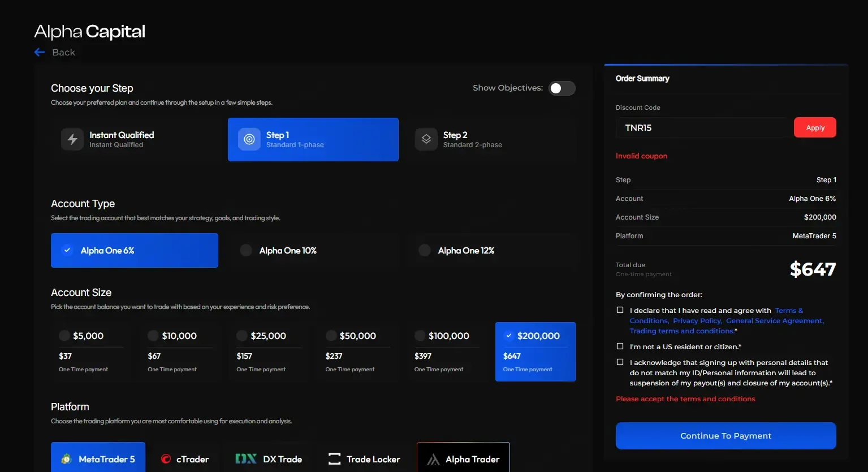Click the red Apply button
This screenshot has width=868, height=472.
[x=815, y=127]
